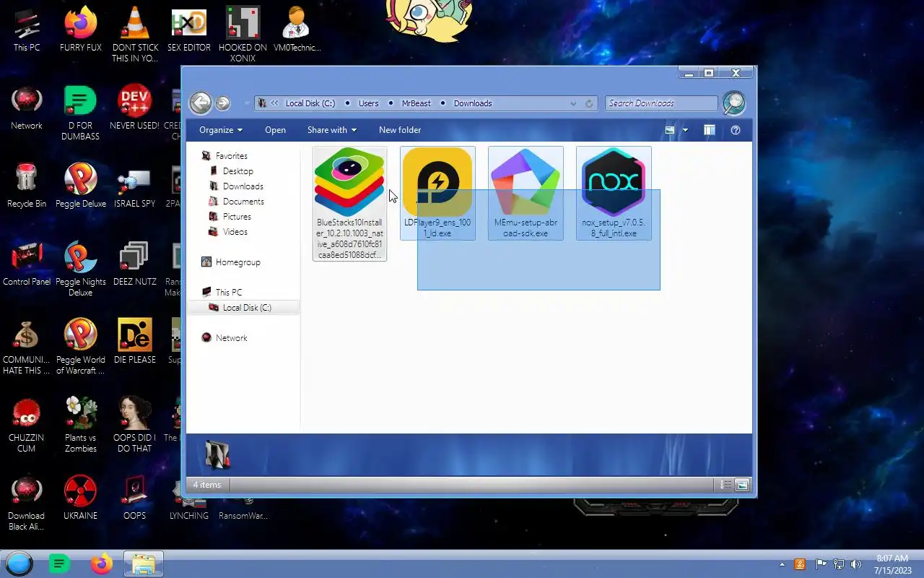Expand the view options dropdown arrow
Viewport: 924px width, 578px height.
(685, 130)
